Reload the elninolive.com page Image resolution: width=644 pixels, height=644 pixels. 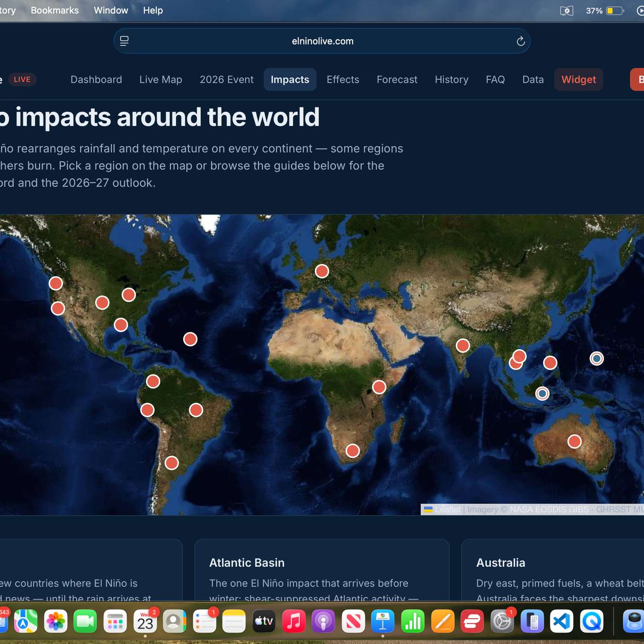tap(520, 41)
